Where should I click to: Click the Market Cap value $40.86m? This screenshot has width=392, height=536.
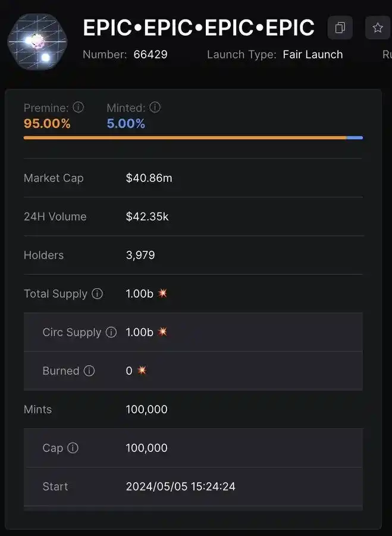[x=149, y=178]
